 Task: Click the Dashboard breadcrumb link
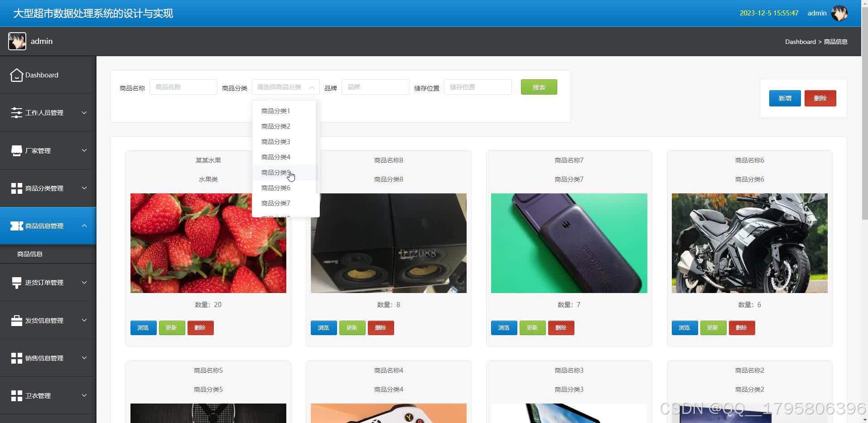(x=800, y=42)
